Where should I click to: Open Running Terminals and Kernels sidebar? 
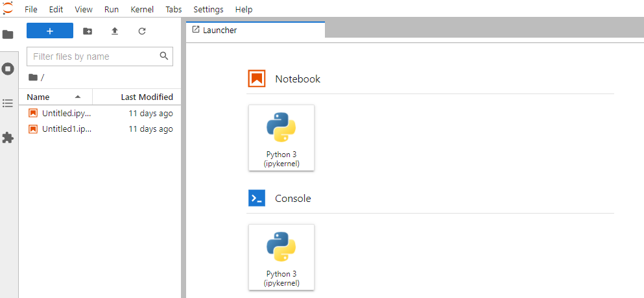click(x=8, y=69)
